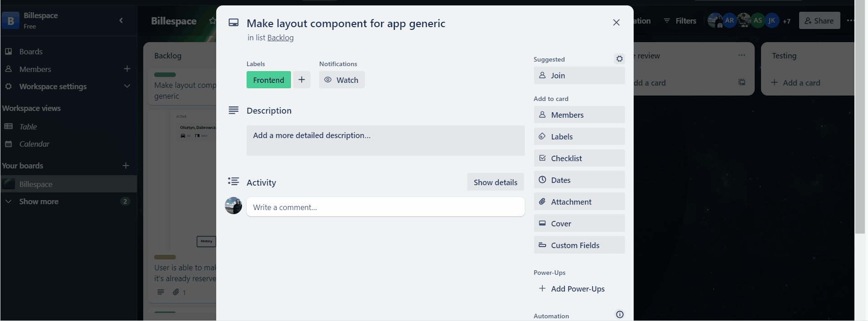Viewport: 868px width, 321px height.
Task: Click the Frontend green label
Action: tap(268, 80)
